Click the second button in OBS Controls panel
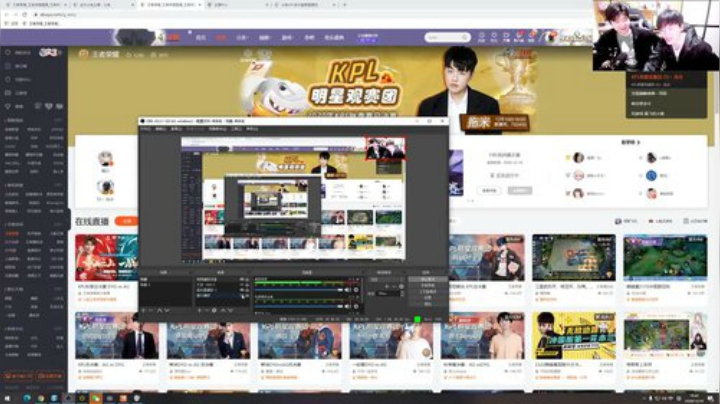 tap(428, 285)
